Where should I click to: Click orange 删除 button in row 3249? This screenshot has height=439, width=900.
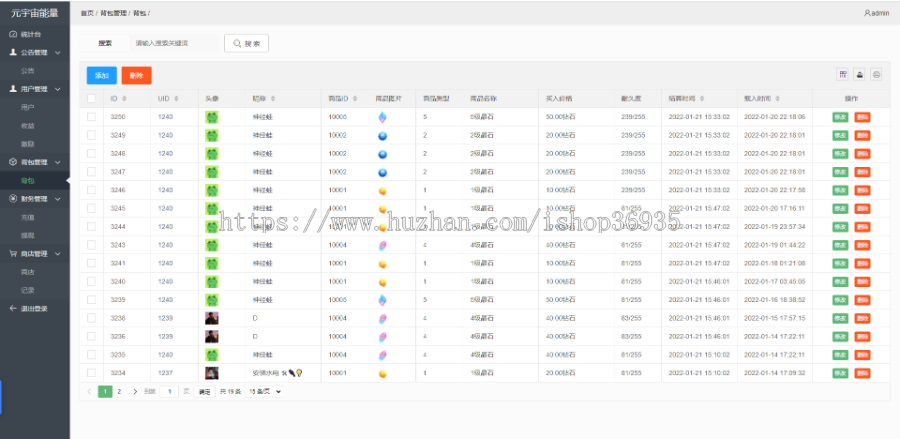pyautogui.click(x=862, y=135)
